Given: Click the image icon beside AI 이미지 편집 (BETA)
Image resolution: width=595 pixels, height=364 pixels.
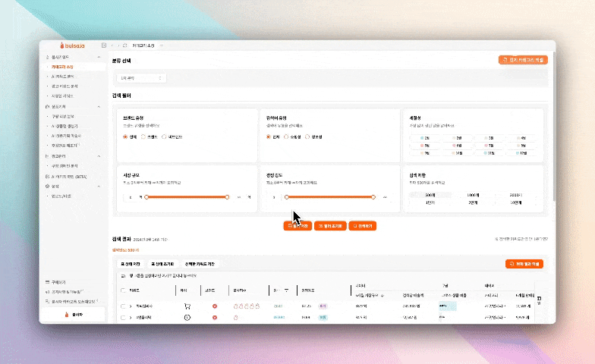Looking at the screenshot, I should pos(47,177).
